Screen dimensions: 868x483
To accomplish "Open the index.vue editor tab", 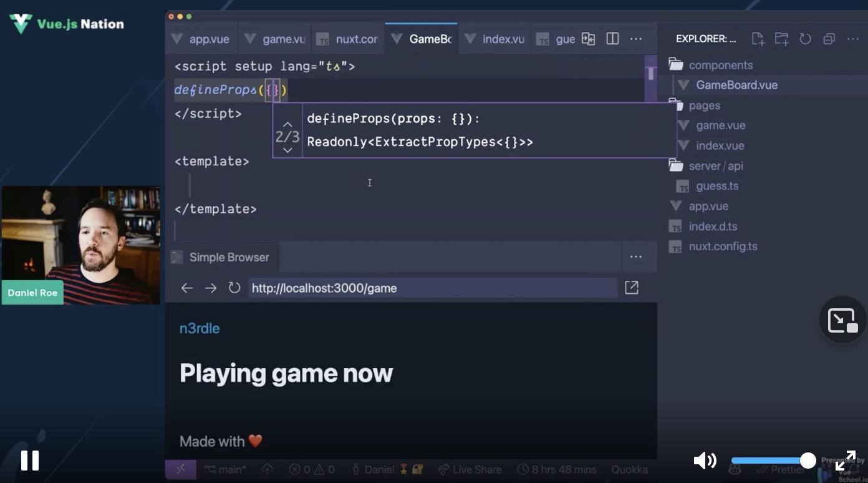I will (495, 39).
